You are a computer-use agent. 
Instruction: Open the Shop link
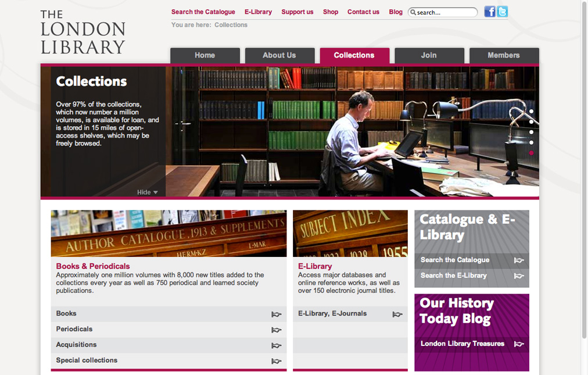pos(331,12)
